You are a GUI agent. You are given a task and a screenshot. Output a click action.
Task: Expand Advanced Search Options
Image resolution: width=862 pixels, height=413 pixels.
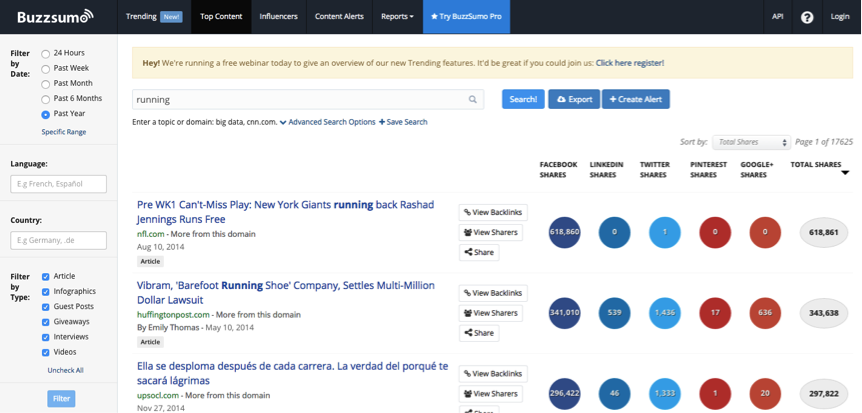coord(328,122)
